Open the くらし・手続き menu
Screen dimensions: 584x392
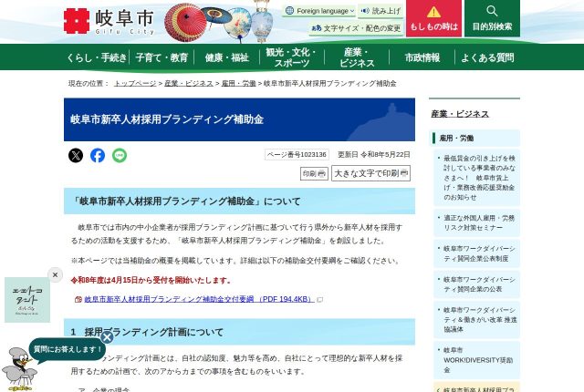97,57
